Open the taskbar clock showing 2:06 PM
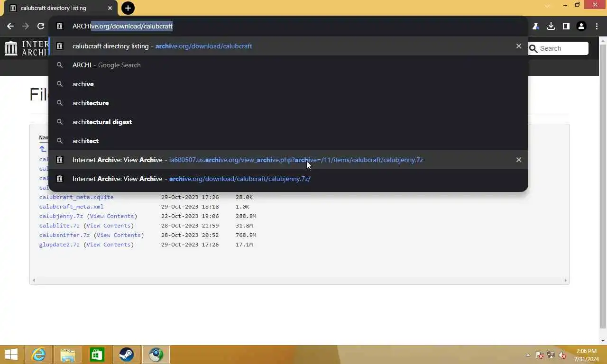The image size is (607, 364). [587, 355]
